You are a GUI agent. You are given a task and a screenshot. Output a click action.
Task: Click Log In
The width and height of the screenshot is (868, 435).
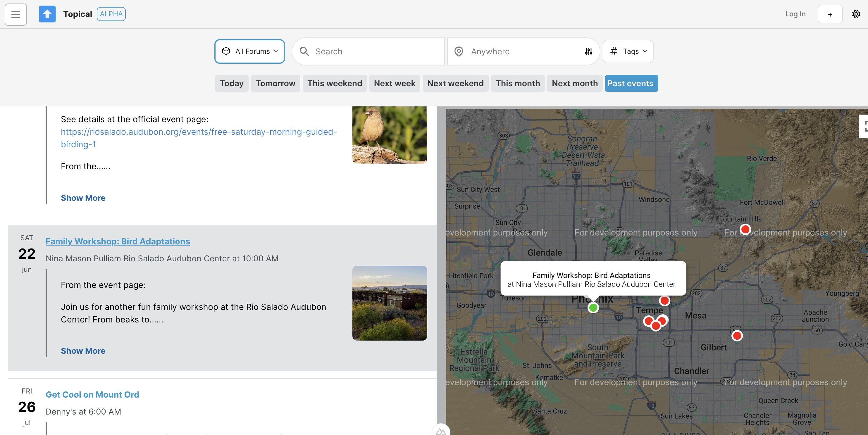click(795, 14)
